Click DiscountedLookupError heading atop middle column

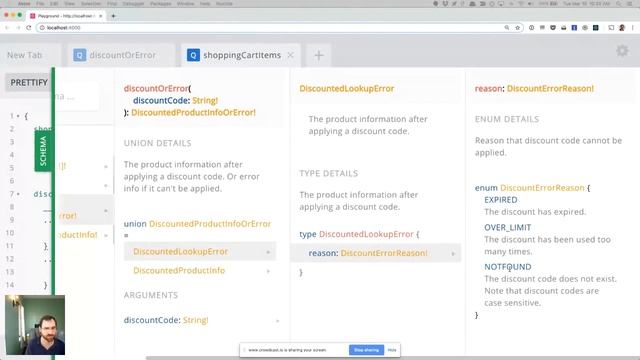pos(347,89)
